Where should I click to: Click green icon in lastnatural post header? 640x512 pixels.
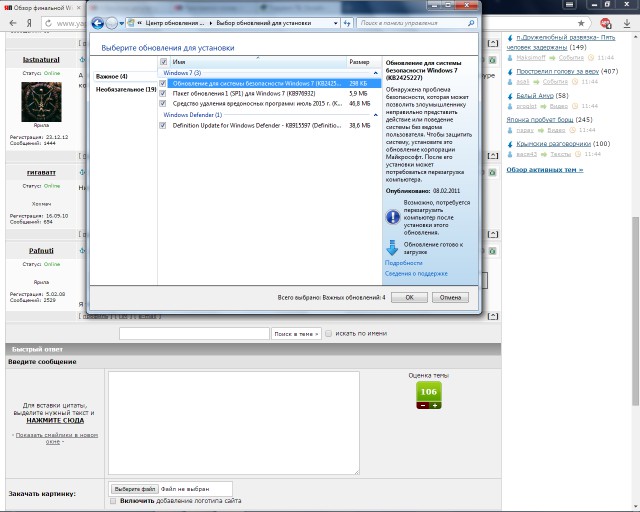pyautogui.click(x=492, y=60)
